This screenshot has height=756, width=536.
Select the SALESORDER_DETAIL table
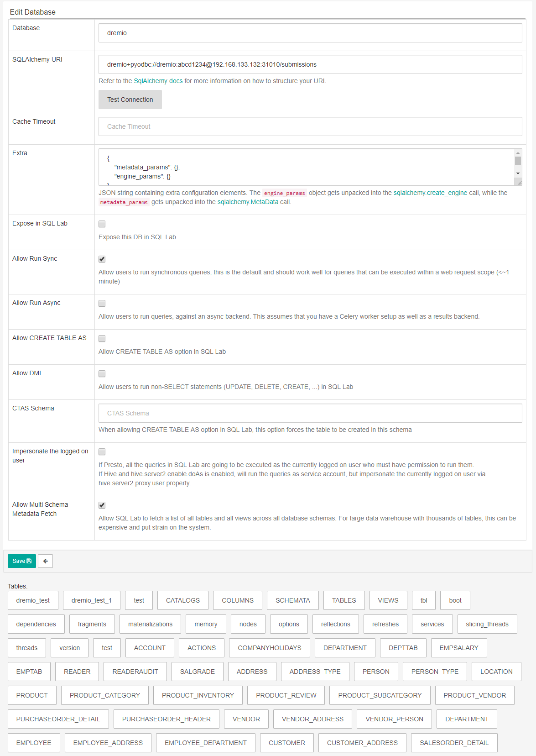454,743
